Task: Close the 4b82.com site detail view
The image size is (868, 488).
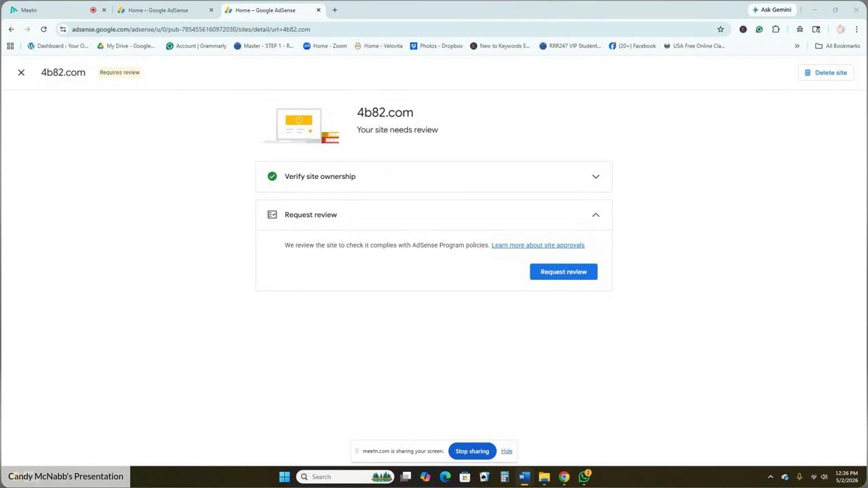Action: 21,73
